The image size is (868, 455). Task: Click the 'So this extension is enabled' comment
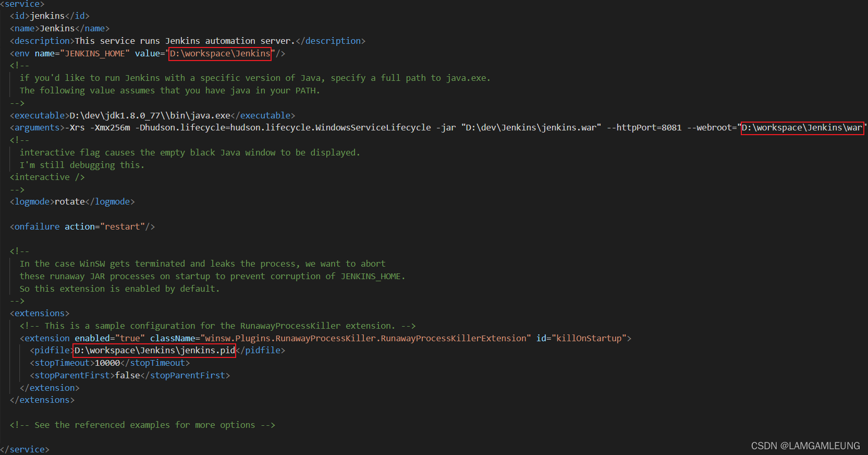click(120, 289)
